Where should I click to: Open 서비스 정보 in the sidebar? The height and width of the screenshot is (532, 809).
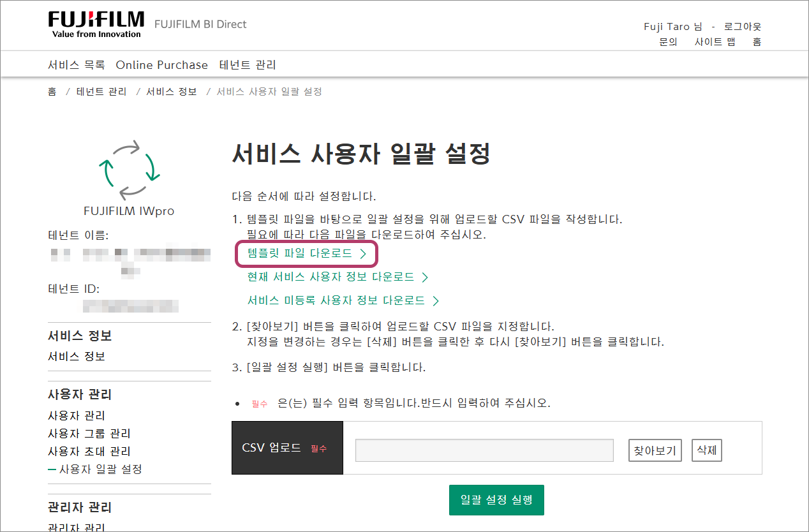click(x=77, y=357)
